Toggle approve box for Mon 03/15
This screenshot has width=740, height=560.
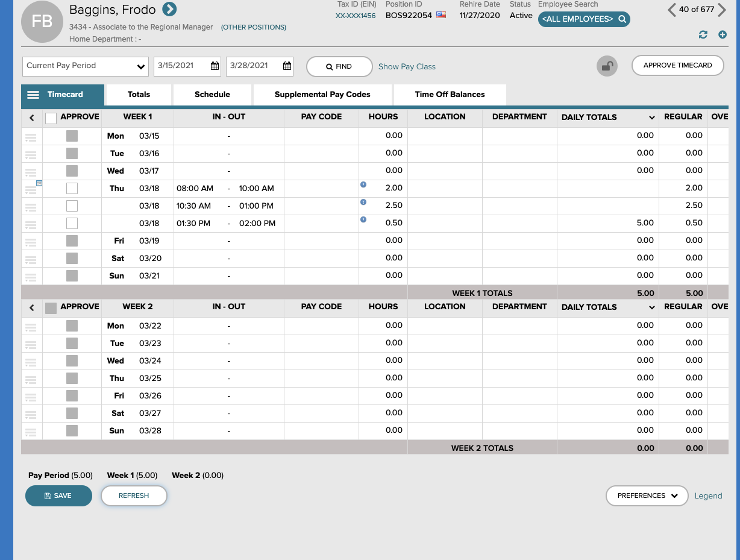[x=72, y=136]
